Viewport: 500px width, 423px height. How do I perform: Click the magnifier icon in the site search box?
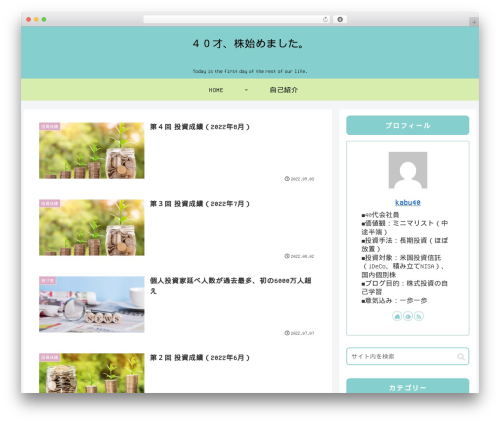click(461, 357)
